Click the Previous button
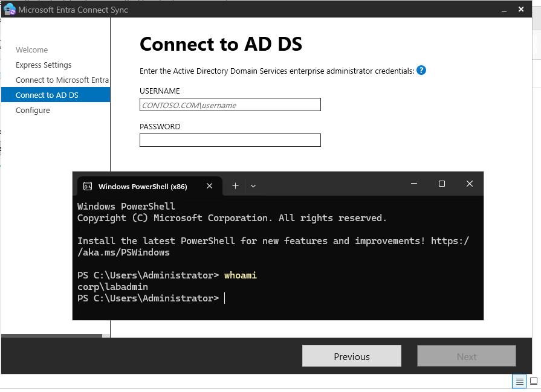 click(352, 356)
